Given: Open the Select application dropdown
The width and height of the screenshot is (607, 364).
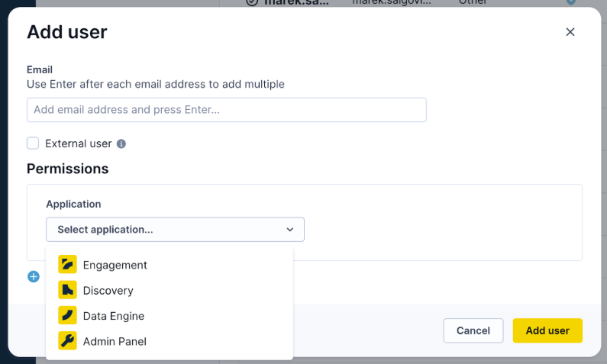Looking at the screenshot, I should point(175,230).
